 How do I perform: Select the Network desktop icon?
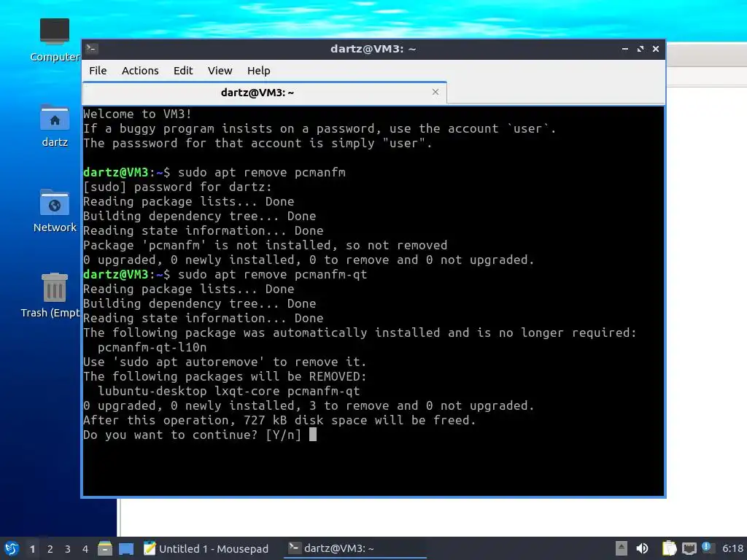click(54, 211)
